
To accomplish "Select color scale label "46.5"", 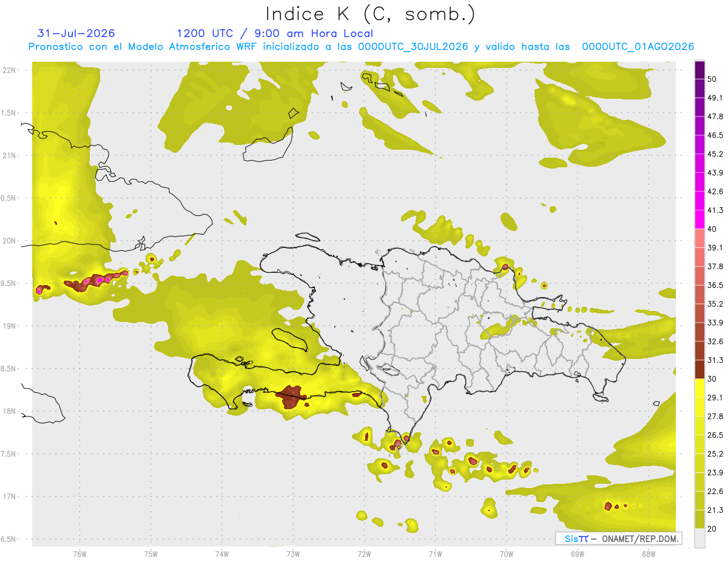I will tap(715, 135).
